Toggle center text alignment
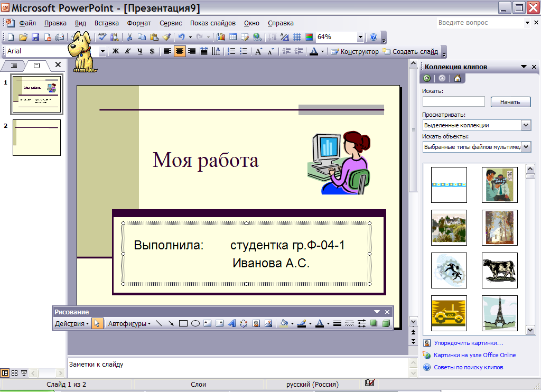 tap(180, 51)
